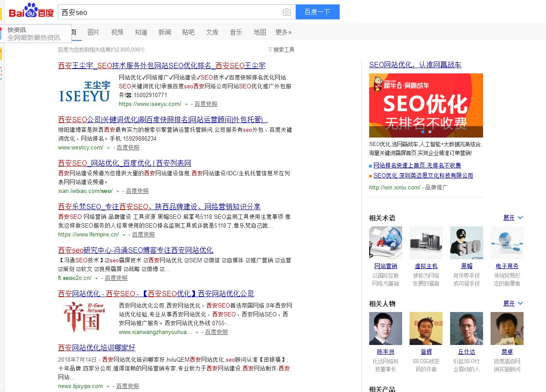
Task: Click the 网站营销 globe icon
Action: [385, 243]
